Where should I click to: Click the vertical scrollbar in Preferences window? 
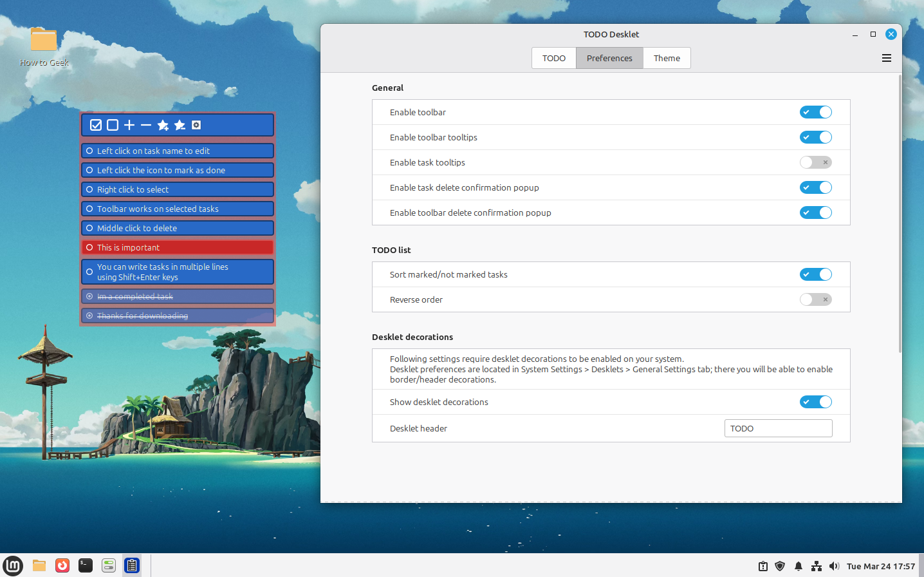pyautogui.click(x=900, y=213)
